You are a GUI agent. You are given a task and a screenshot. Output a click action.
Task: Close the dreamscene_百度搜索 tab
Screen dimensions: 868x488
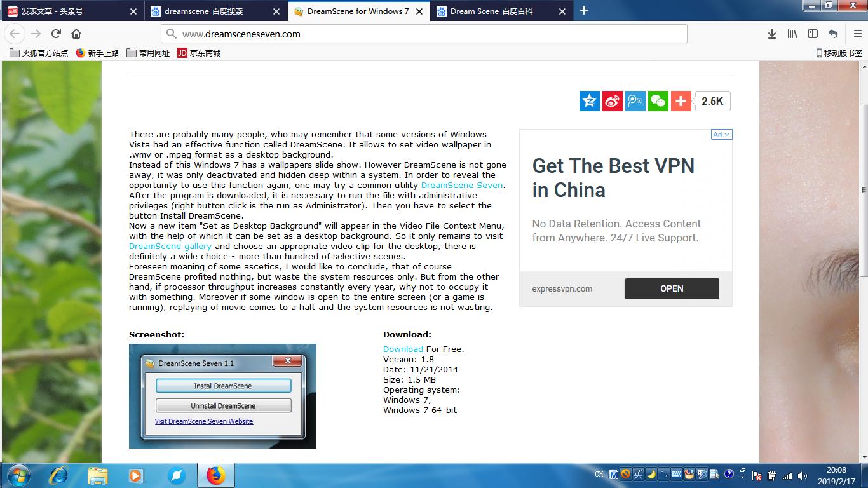point(276,11)
